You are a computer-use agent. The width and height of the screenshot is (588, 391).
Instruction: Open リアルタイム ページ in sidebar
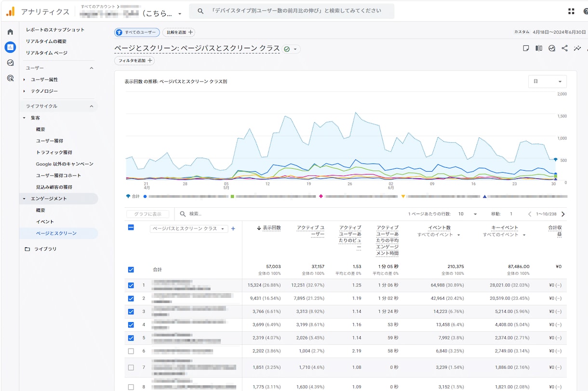[x=47, y=53]
